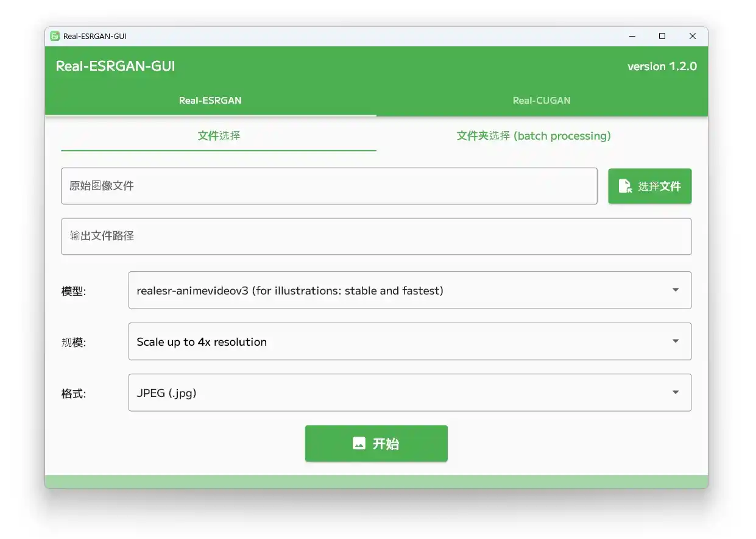
Task: Open the 规模 dropdown showing Scale up to 4x
Action: [410, 341]
